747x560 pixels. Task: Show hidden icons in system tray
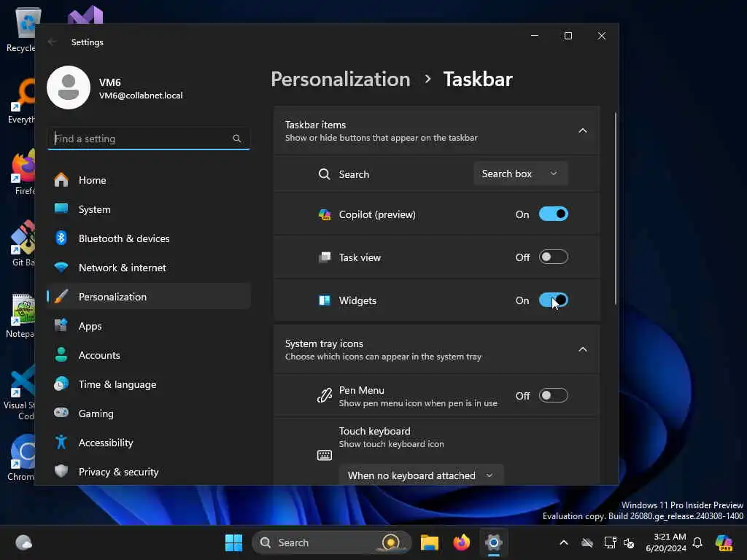tap(564, 542)
